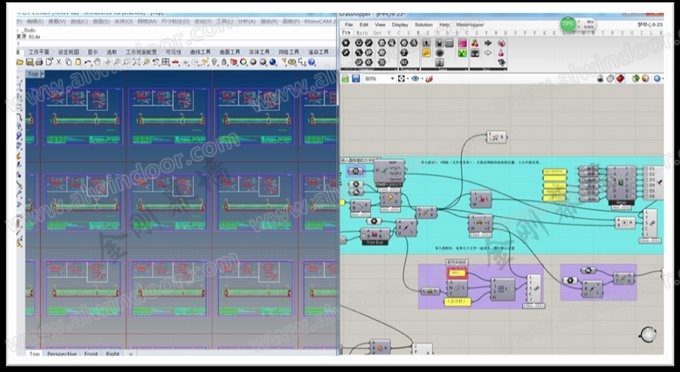Open the Rhino 曲线工具 toolbar tab
Viewport: 680px width, 372px height.
tap(200, 52)
